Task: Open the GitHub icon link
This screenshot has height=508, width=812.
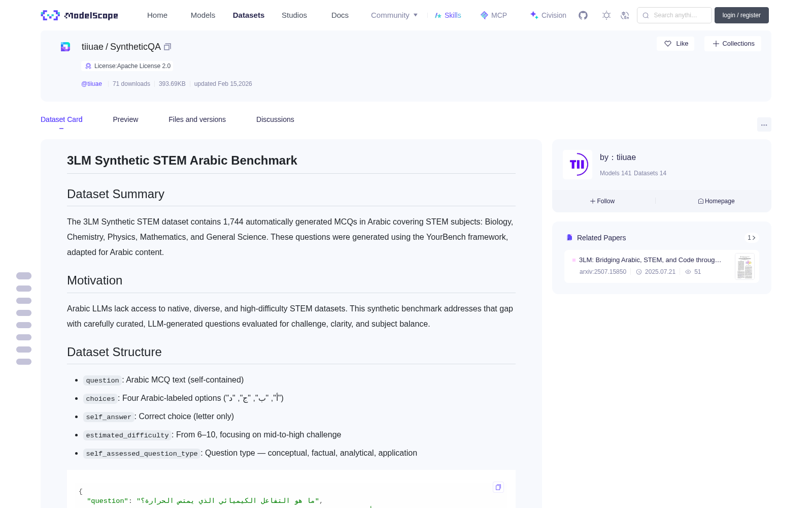Action: (x=583, y=15)
